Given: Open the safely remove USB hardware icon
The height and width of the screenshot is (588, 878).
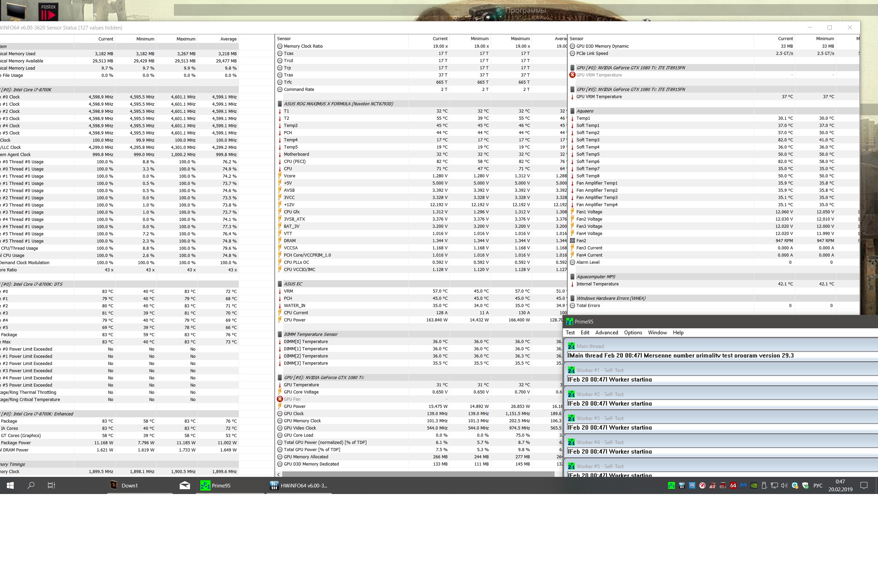Looking at the screenshot, I should [764, 486].
